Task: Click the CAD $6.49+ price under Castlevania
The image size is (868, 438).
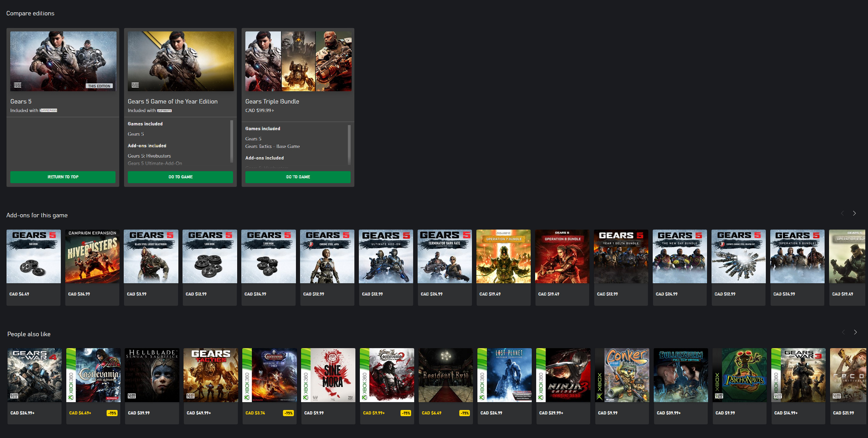Action: click(80, 413)
